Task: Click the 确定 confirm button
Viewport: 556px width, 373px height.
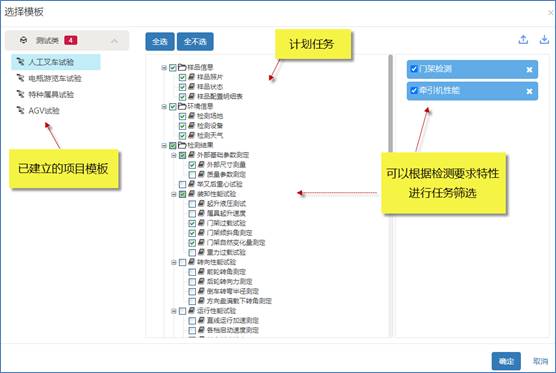Action: tap(506, 361)
